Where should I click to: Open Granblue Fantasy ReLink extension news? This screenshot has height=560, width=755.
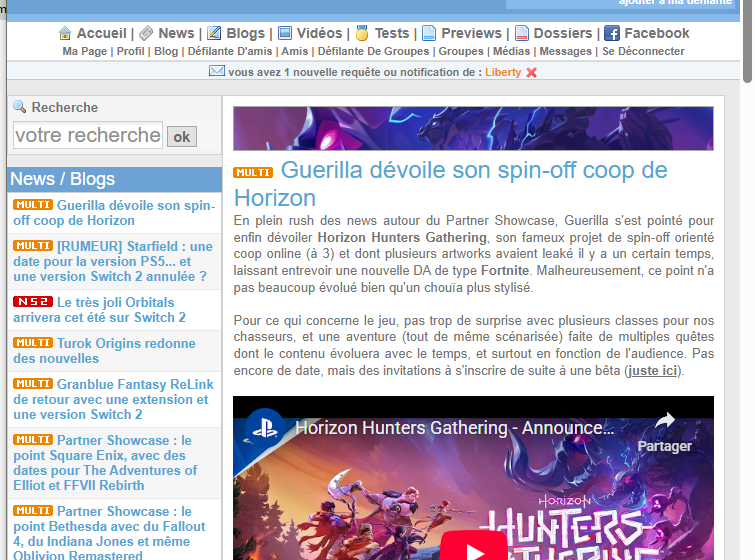click(115, 399)
